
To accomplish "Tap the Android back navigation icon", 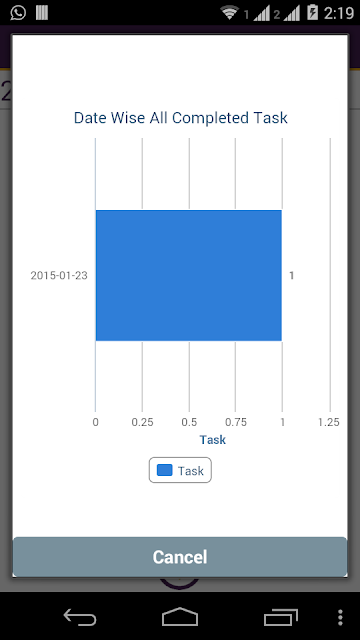I will coord(80,617).
